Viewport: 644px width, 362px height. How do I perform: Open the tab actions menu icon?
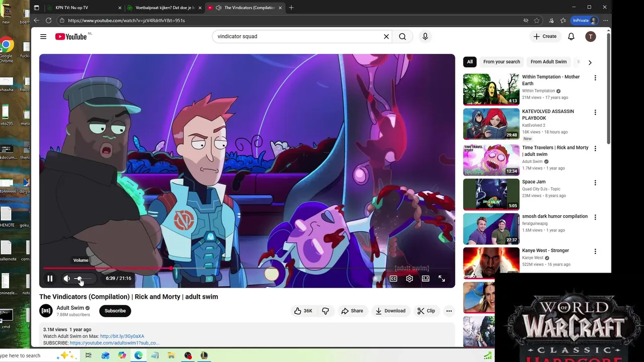[x=36, y=8]
